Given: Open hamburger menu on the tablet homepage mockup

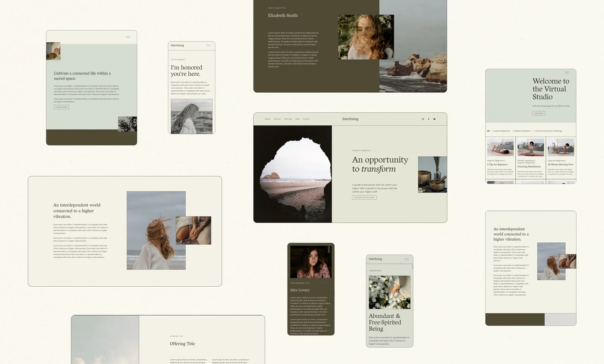Looking at the screenshot, I should pos(128,37).
